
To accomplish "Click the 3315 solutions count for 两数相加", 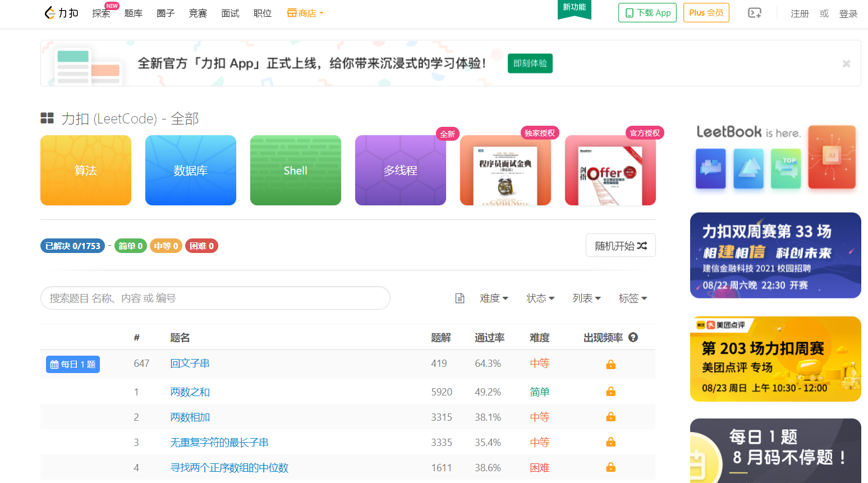I will coord(442,417).
